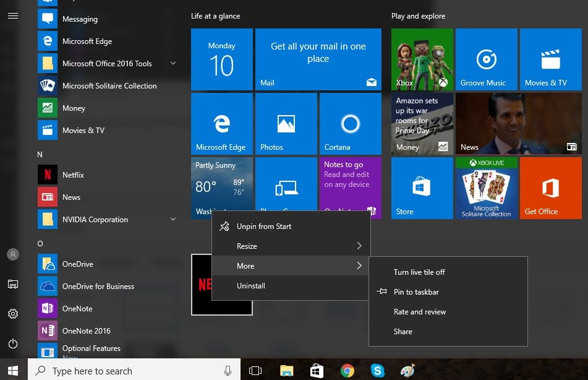Select Turn live tile off

click(448, 272)
